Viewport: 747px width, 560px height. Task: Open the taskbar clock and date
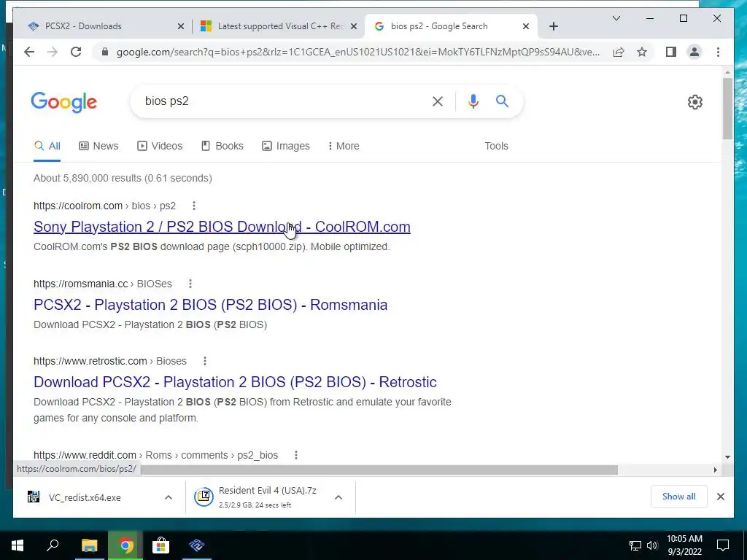684,545
